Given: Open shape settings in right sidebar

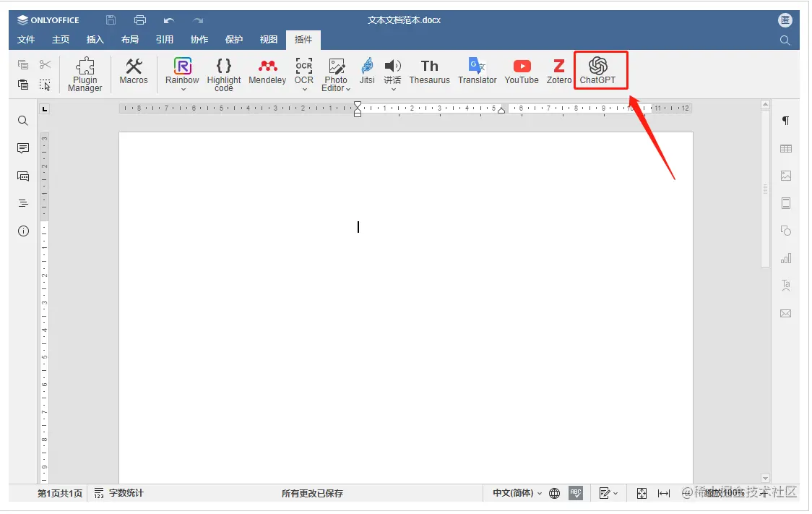Looking at the screenshot, I should (785, 231).
